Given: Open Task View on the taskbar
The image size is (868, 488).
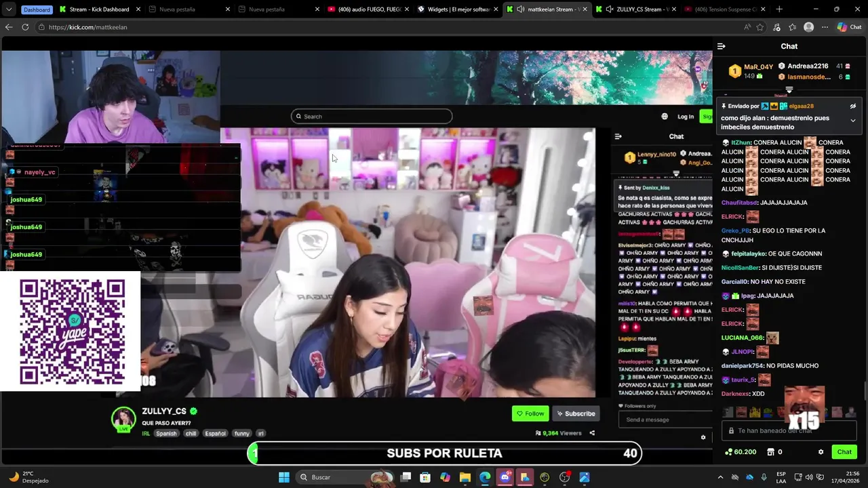Looking at the screenshot, I should (406, 477).
